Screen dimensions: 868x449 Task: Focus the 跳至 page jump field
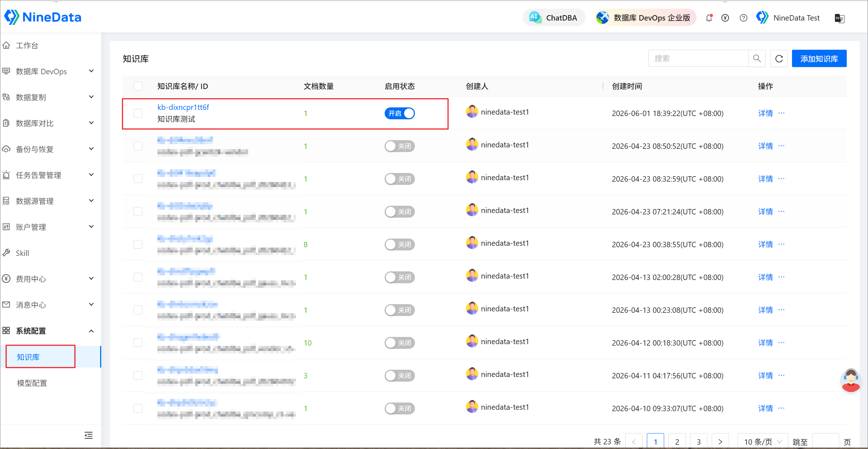pyautogui.click(x=826, y=441)
